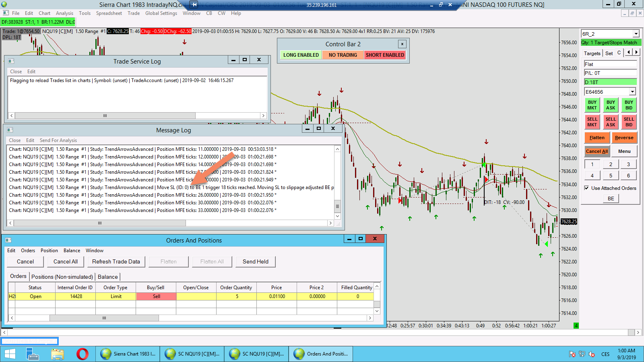Click the Send Held button
The width and height of the screenshot is (644, 362).
(256, 261)
